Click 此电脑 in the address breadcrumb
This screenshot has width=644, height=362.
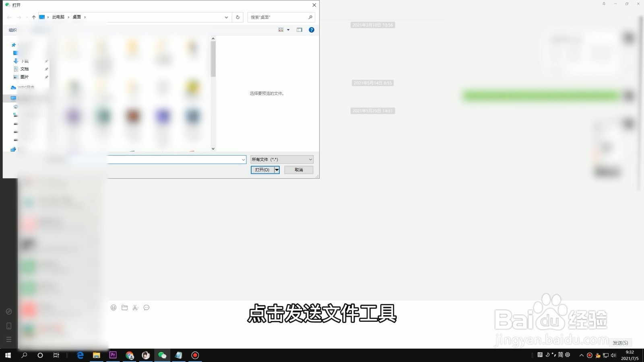click(58, 17)
